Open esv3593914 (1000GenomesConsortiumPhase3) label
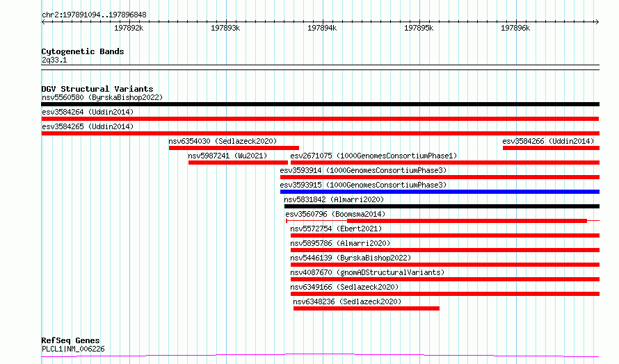Viewport: 619px width, 364px height. point(363,170)
